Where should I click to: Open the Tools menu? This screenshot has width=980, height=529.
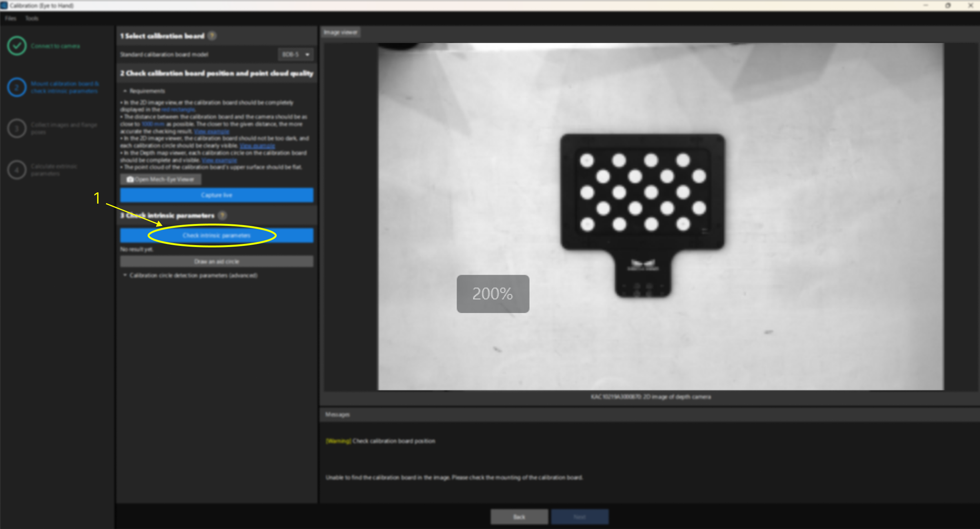32,18
